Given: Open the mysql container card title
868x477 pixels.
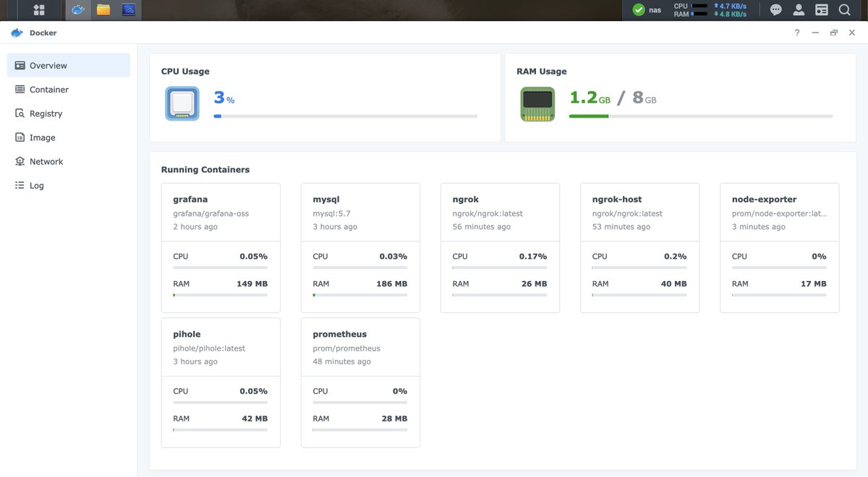Looking at the screenshot, I should click(326, 199).
